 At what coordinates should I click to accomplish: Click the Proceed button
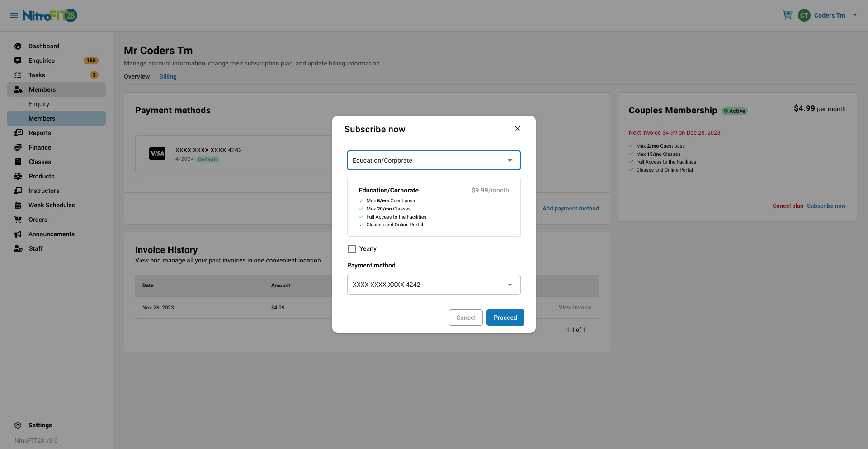click(x=505, y=318)
